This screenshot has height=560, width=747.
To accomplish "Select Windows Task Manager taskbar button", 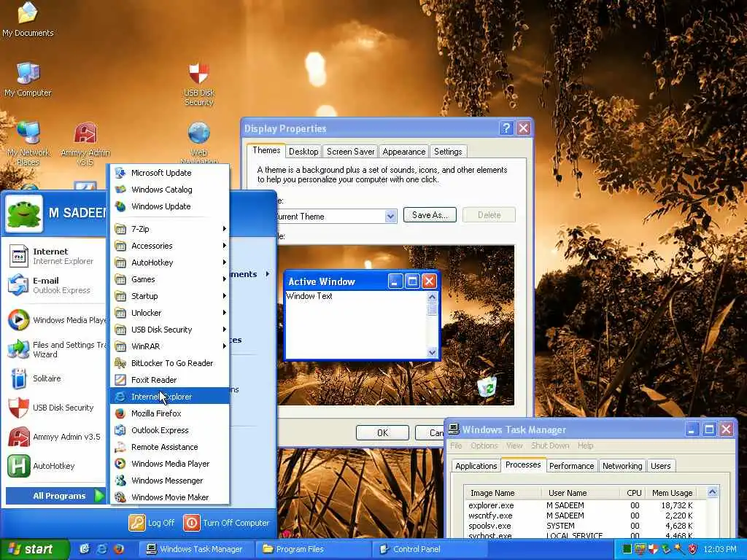I will pyautogui.click(x=196, y=549).
